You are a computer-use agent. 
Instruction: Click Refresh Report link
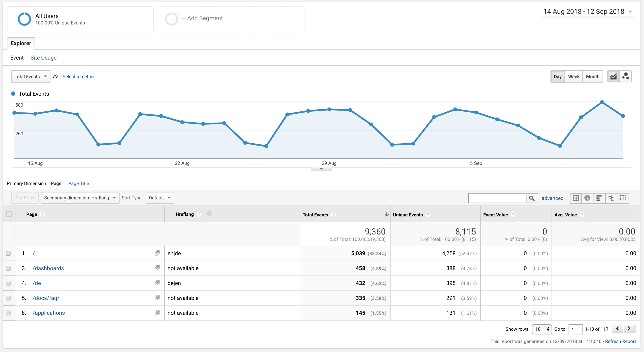(620, 341)
